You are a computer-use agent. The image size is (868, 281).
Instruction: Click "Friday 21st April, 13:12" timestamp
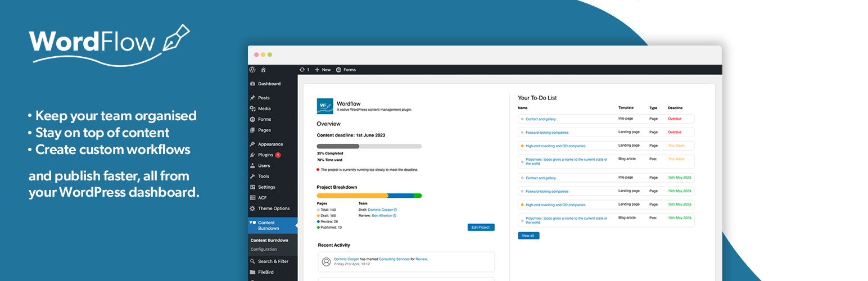point(351,264)
